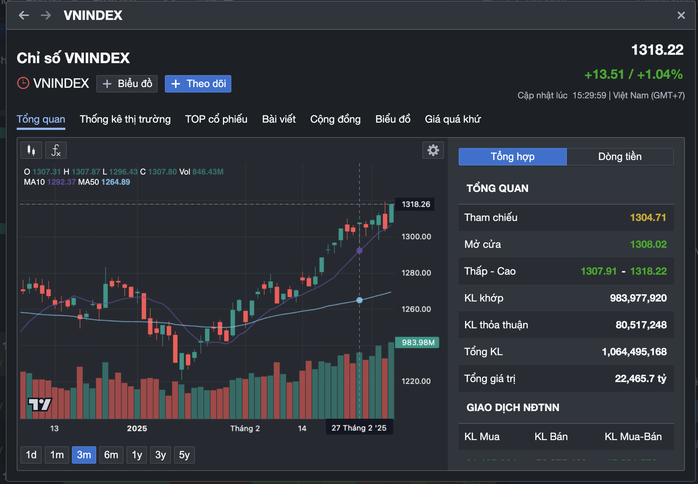The width and height of the screenshot is (698, 484).
Task: Click the Theo dõi follow button
Action: (198, 84)
